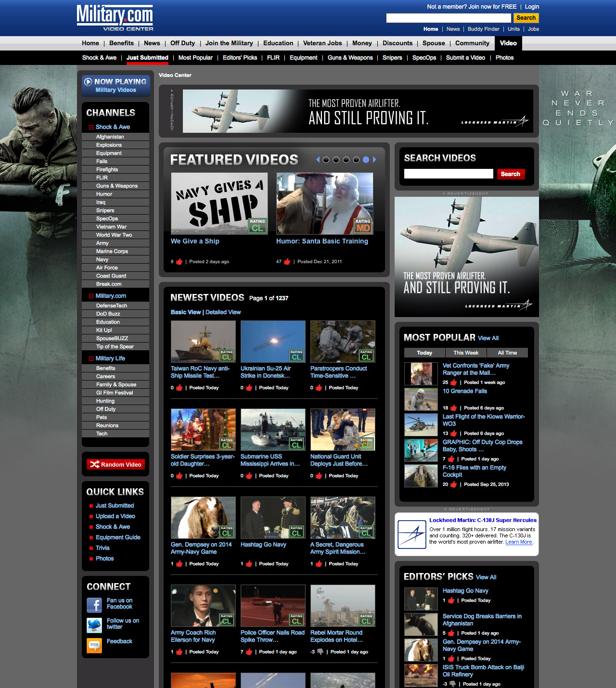Open Editors' Picks in the sub-navigation
The image size is (616, 688).
[x=240, y=58]
